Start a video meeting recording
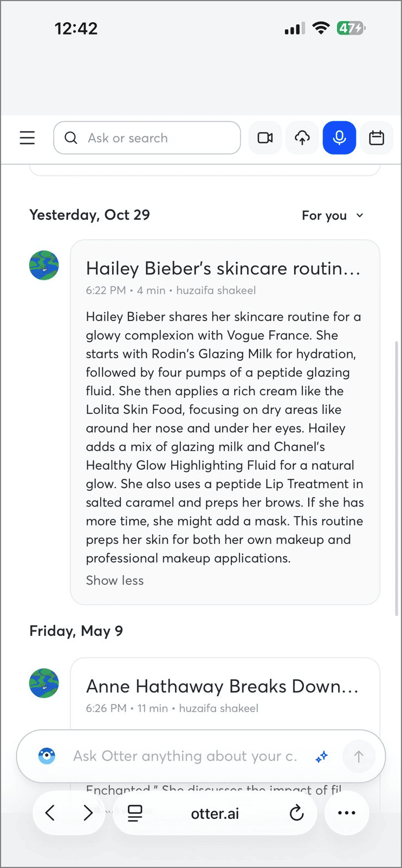Viewport: 402px width, 868px height. coord(265,138)
